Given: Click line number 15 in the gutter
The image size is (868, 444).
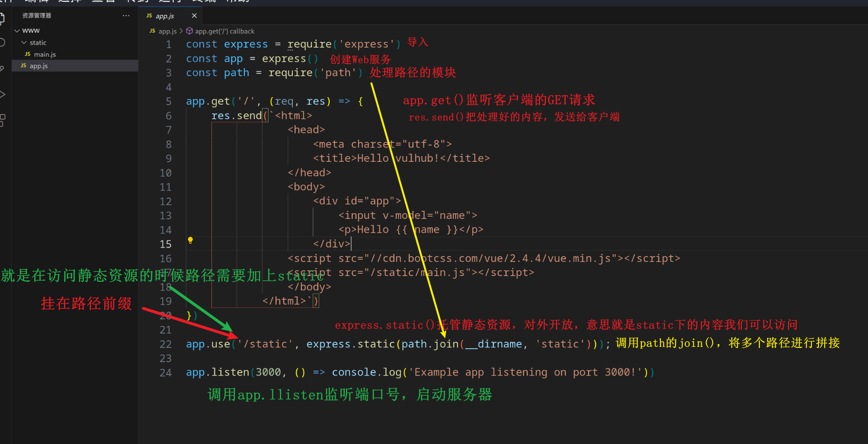Looking at the screenshot, I should coord(166,244).
